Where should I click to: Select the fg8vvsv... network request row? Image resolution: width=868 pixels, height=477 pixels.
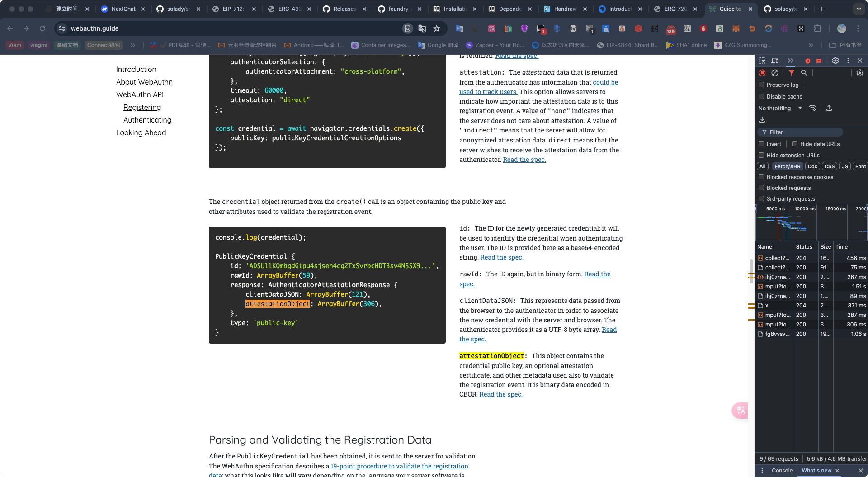(x=811, y=334)
